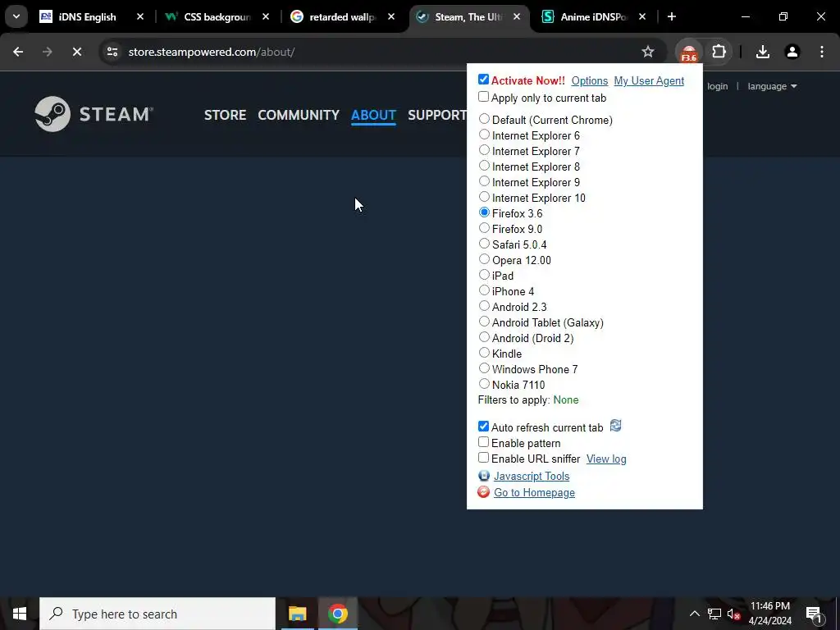Open the Steam language dropdown
The width and height of the screenshot is (840, 630).
772,86
